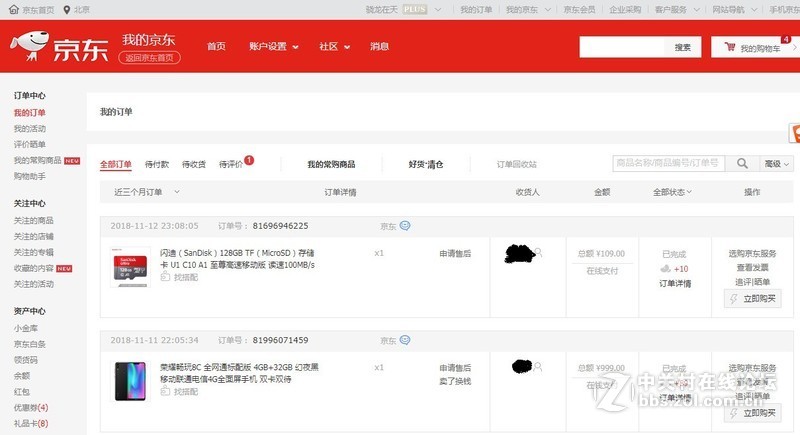Click 找搭配 icon under Honor phone item

(x=165, y=391)
